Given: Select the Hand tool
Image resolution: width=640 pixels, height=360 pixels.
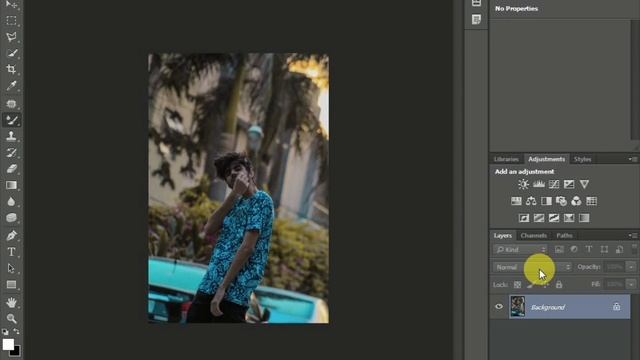Looking at the screenshot, I should pos(11,302).
